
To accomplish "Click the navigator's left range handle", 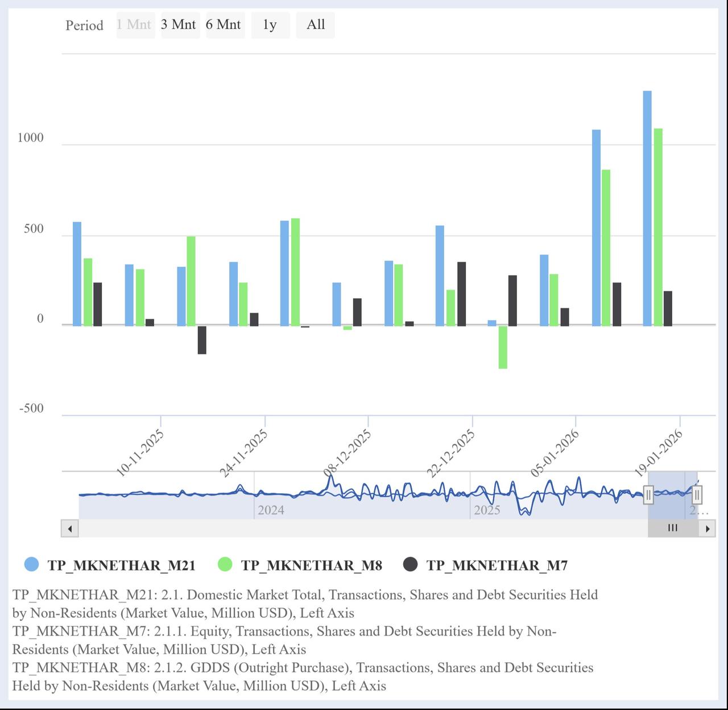I will click(x=648, y=495).
